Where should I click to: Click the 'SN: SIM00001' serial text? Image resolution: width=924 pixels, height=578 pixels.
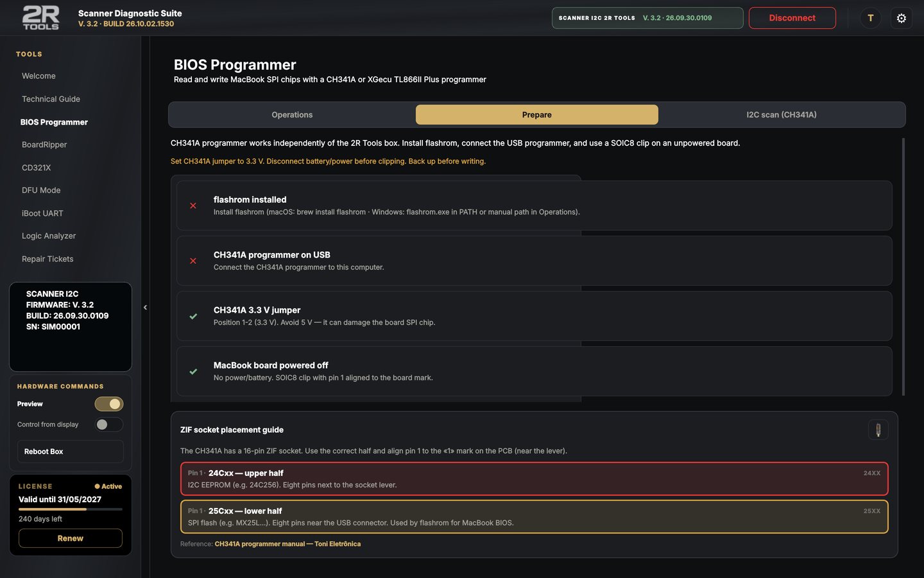pyautogui.click(x=53, y=327)
